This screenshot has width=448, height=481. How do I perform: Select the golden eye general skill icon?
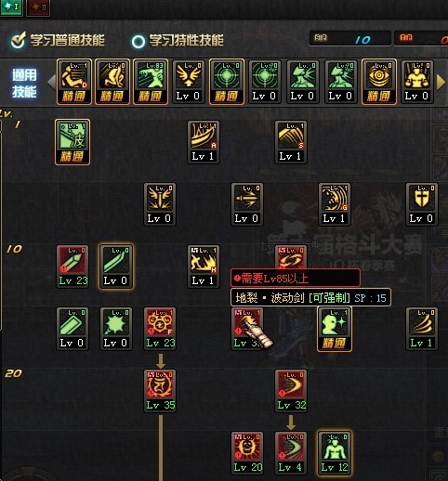point(379,82)
